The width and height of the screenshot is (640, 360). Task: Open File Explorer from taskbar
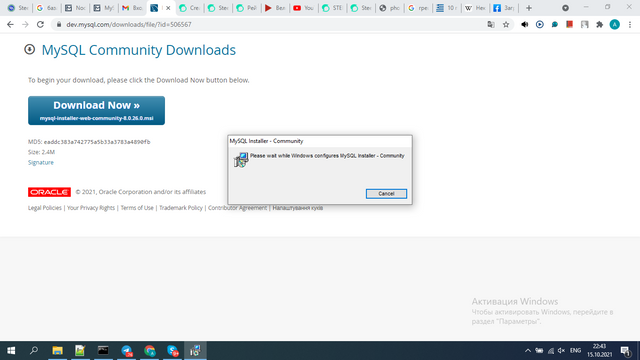click(x=57, y=350)
